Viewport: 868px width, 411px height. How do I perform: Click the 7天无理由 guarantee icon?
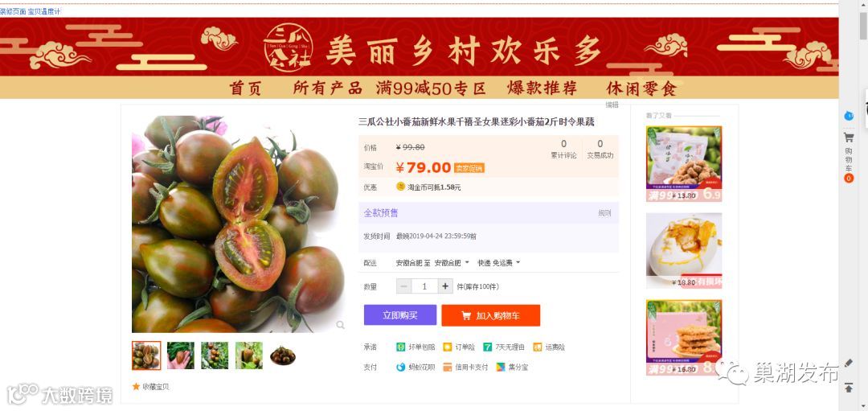coord(487,347)
